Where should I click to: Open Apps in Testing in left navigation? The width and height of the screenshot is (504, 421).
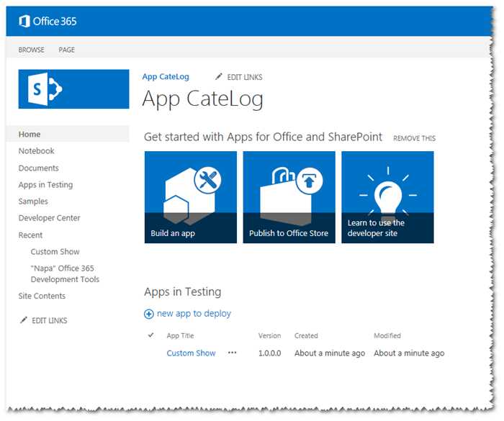45,185
